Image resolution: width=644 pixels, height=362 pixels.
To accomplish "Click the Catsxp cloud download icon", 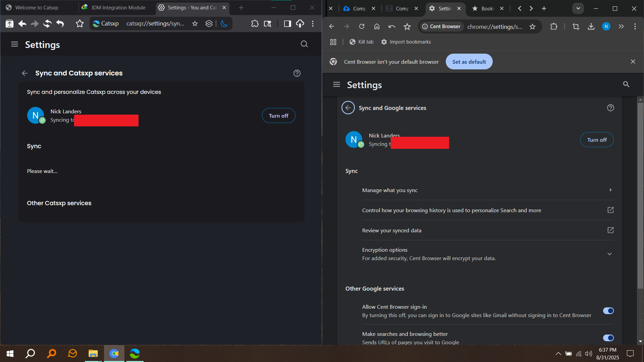I will [x=300, y=23].
